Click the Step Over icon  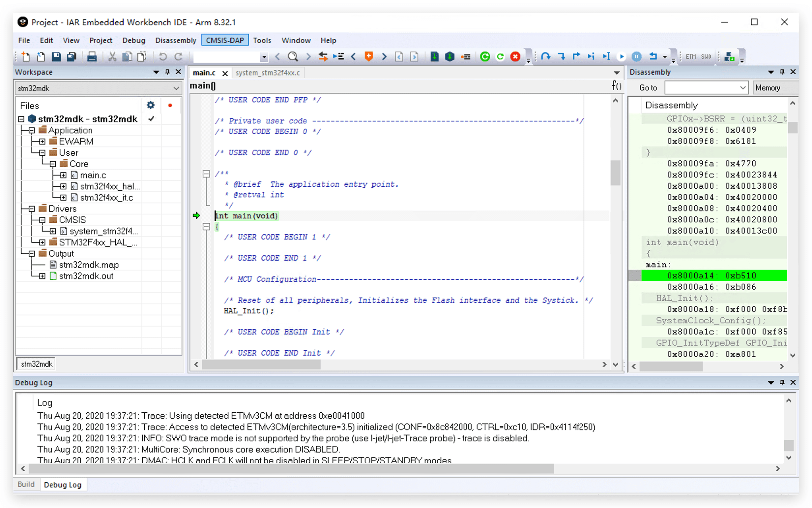(546, 56)
